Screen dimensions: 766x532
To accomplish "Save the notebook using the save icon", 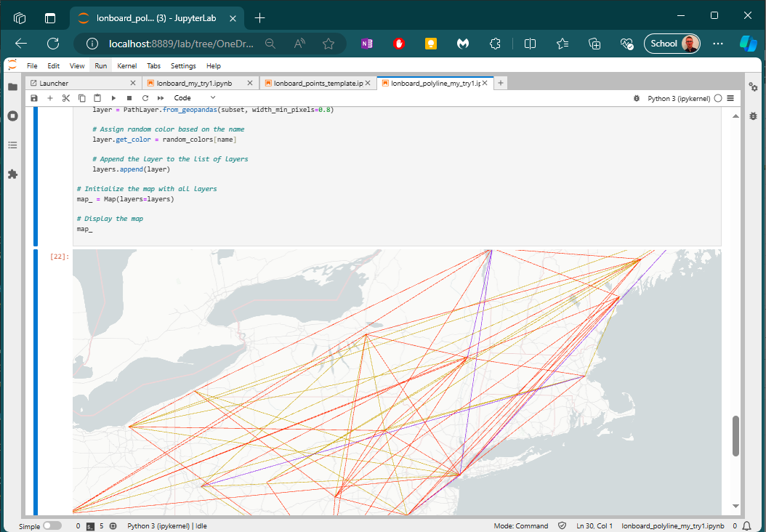I will (x=34, y=98).
